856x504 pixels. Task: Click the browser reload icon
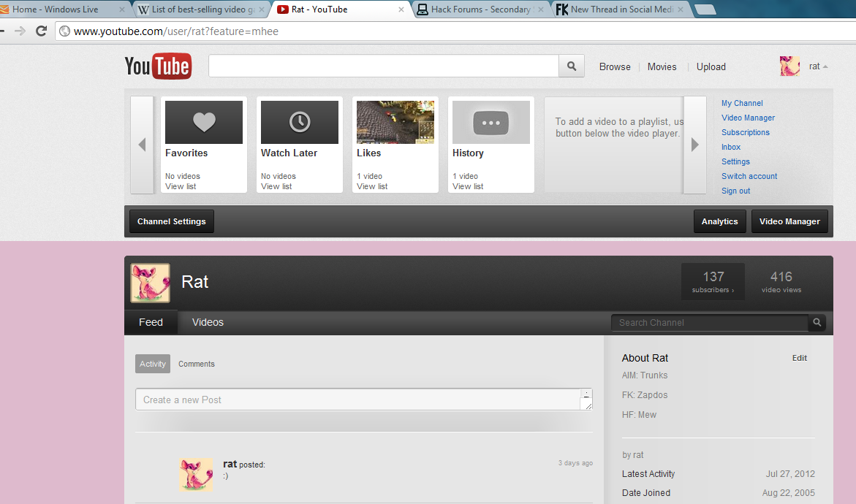[x=41, y=31]
